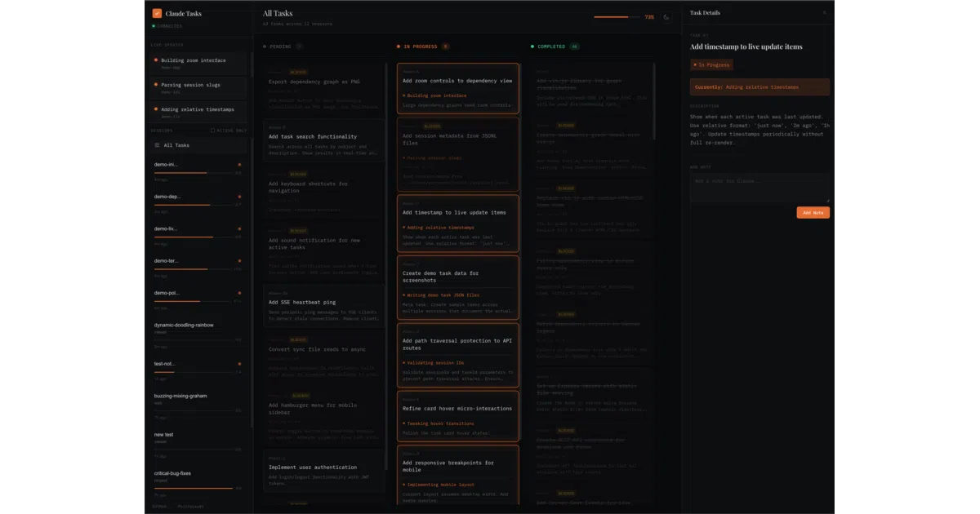This screenshot has height=514, width=980.
Task: Select the demo-ter session
Action: [198, 267]
